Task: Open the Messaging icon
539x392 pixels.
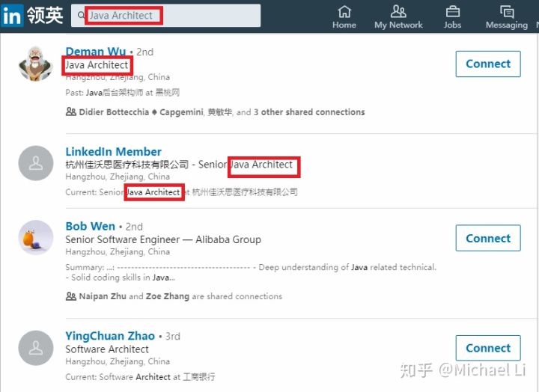Action: (507, 12)
